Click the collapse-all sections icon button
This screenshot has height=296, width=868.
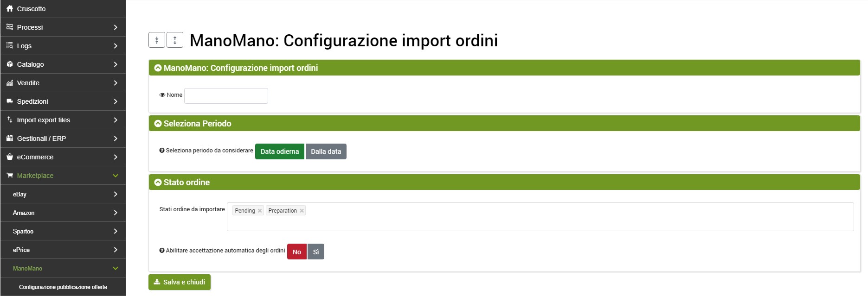[x=157, y=40]
